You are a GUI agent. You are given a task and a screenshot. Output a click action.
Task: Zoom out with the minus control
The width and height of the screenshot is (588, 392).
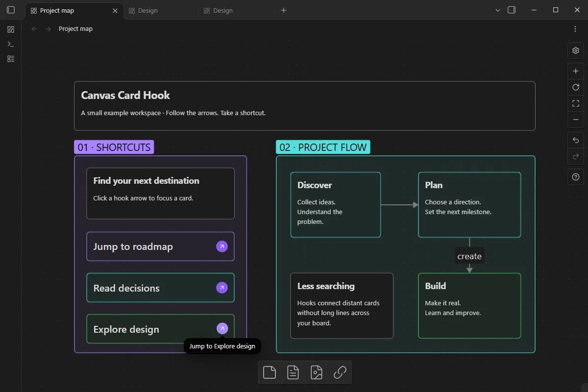[576, 120]
